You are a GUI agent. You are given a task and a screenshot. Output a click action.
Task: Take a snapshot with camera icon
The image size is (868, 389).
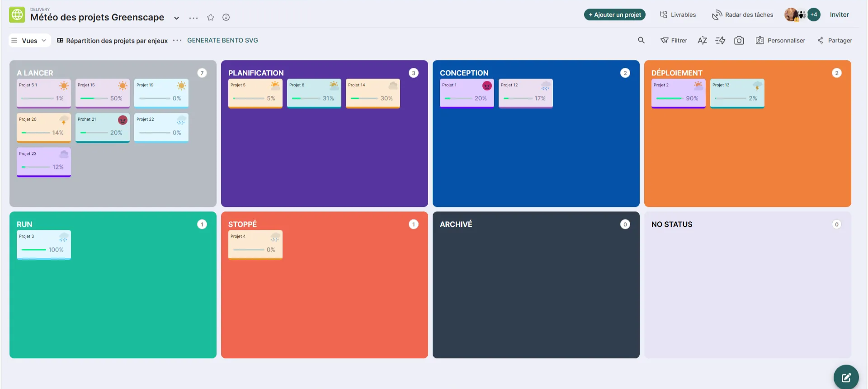pyautogui.click(x=739, y=41)
